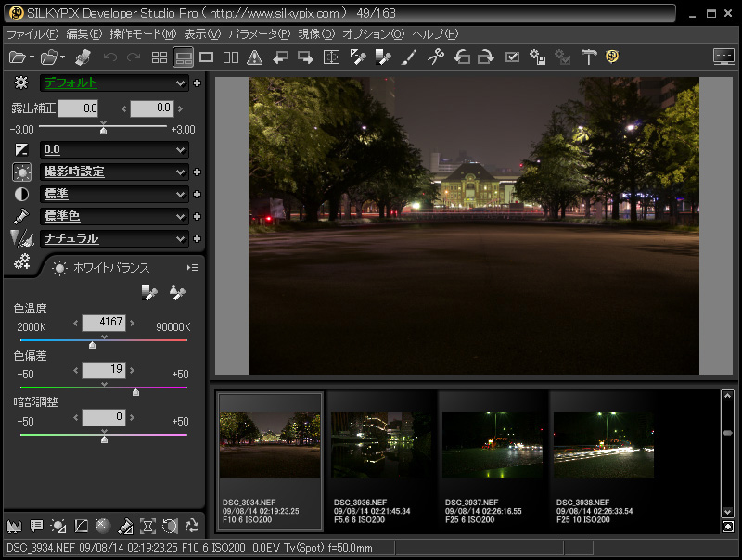Viewport: 742px width, 560px height.
Task: Click the Redo arrow on the toolbar
Action: click(x=130, y=57)
